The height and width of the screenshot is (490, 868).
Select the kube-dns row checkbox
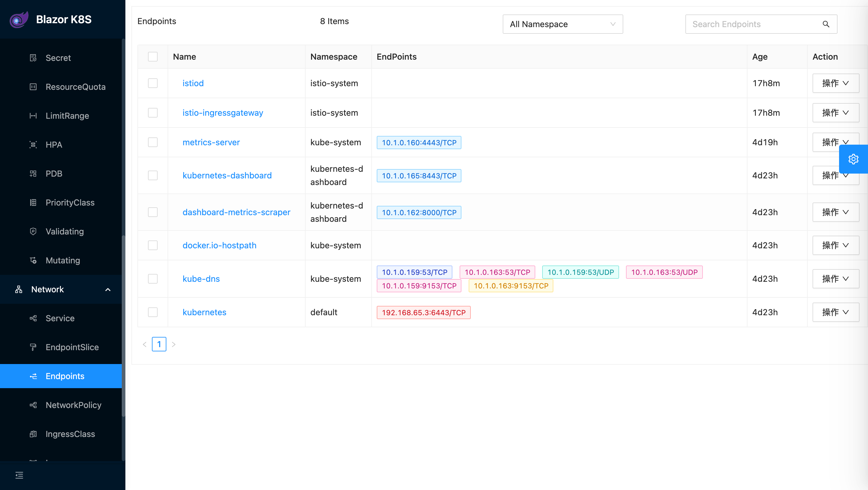pyautogui.click(x=153, y=279)
